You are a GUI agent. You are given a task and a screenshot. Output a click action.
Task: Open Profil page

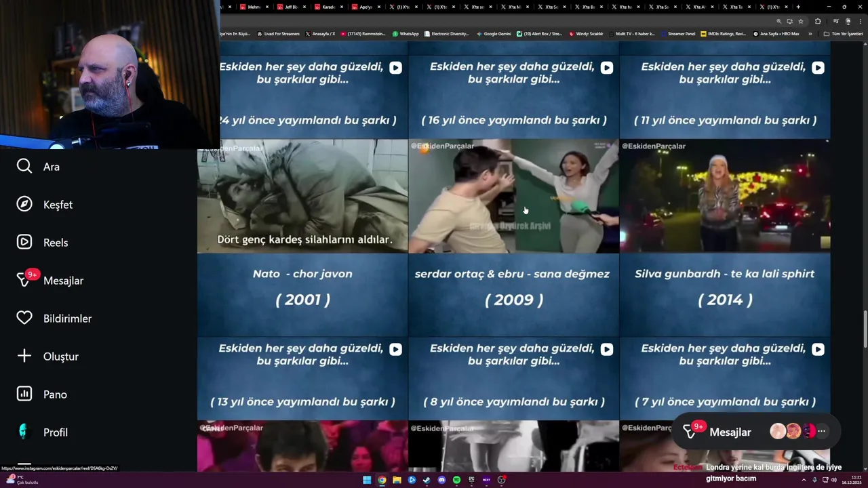[x=42, y=432]
